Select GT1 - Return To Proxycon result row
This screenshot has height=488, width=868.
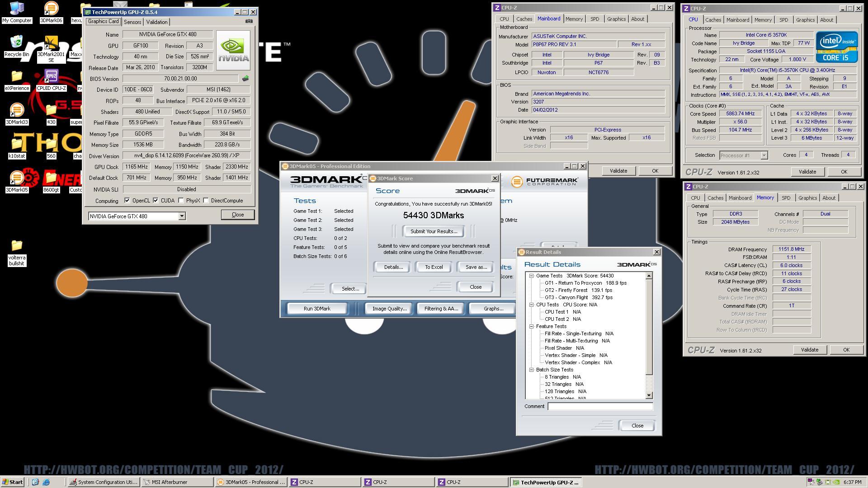point(585,283)
